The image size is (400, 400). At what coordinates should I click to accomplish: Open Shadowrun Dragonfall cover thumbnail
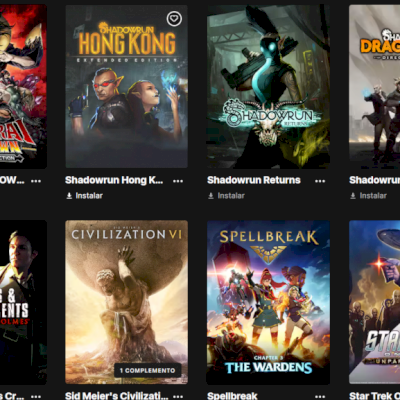click(374, 86)
